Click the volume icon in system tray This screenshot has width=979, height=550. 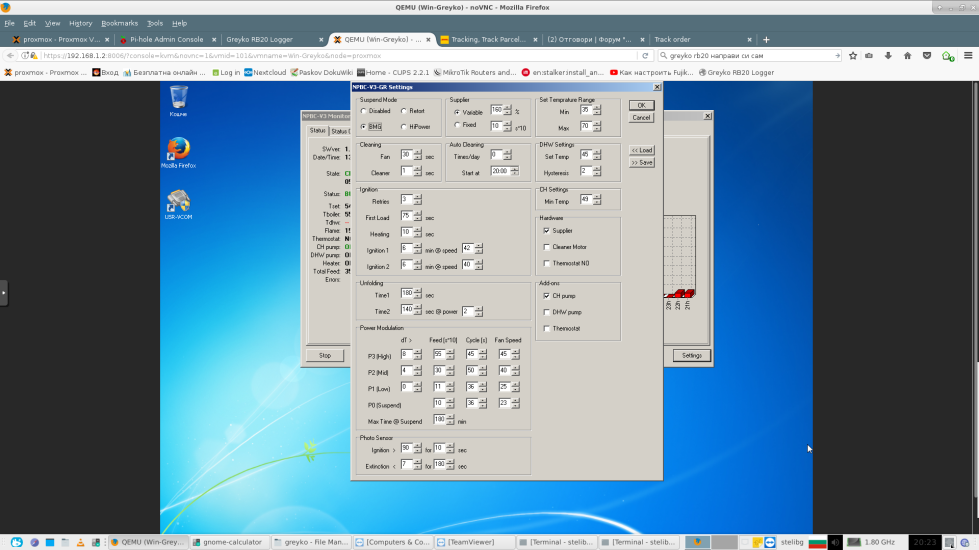pyautogui.click(x=836, y=542)
